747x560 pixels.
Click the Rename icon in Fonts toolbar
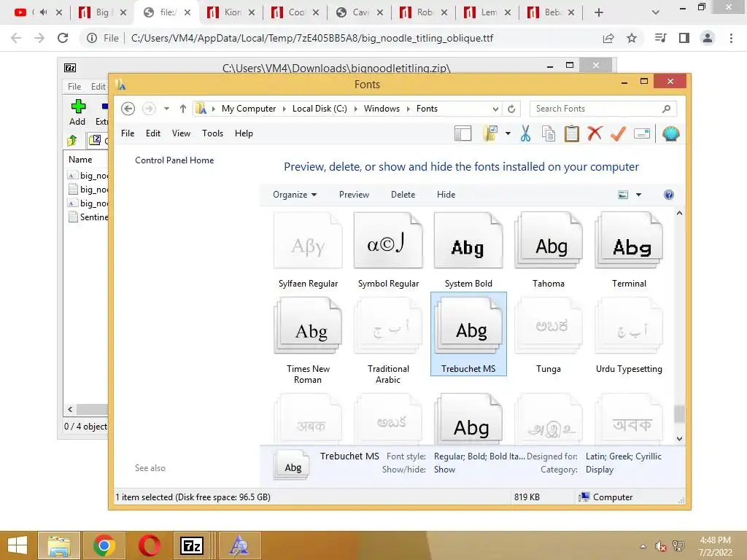click(642, 134)
